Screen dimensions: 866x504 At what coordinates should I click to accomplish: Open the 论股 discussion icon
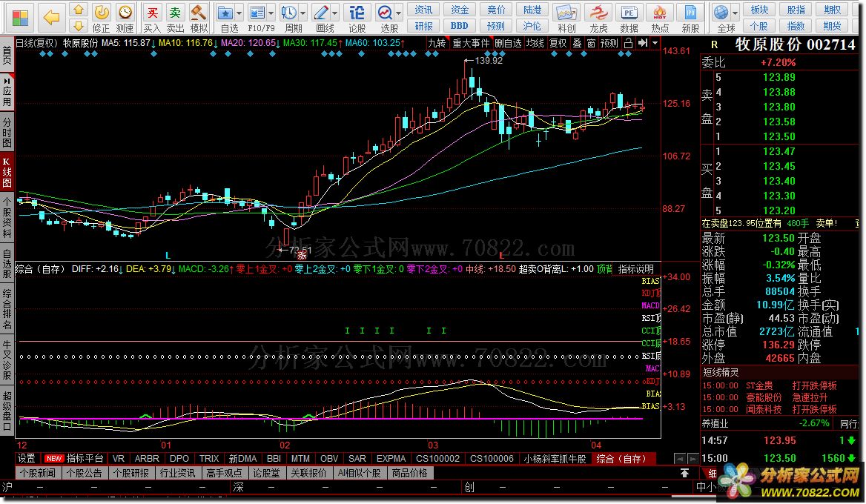357,18
